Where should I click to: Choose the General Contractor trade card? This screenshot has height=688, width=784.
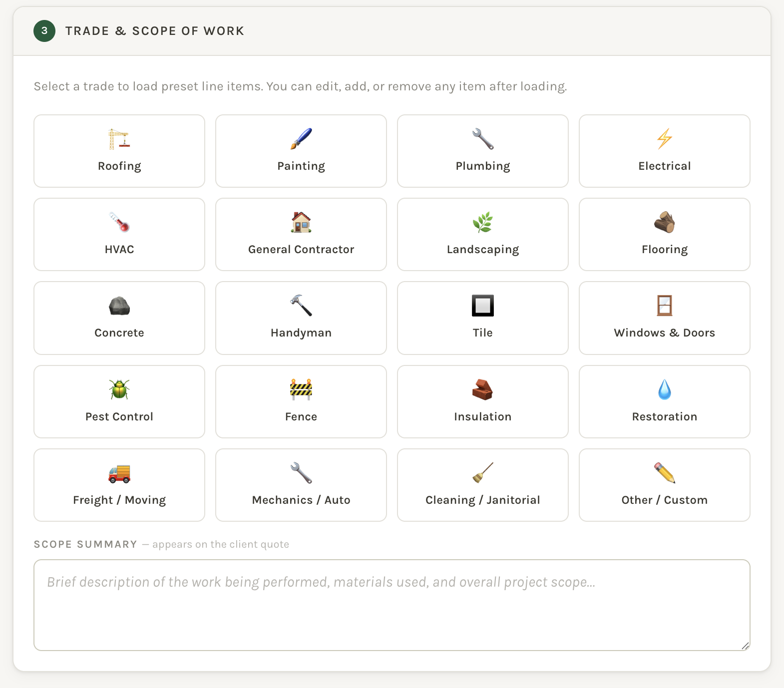pos(301,235)
